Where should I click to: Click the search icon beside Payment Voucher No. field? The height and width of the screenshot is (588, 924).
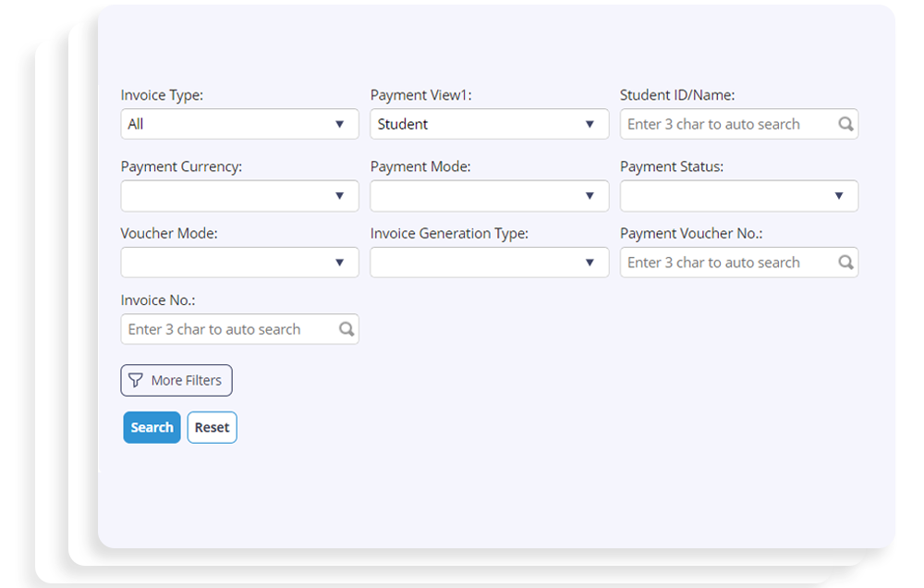(846, 263)
